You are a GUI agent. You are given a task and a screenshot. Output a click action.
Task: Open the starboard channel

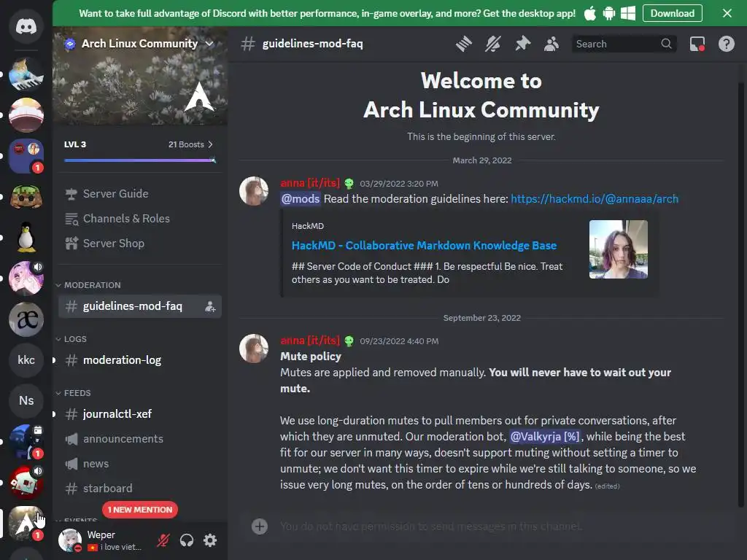click(x=140, y=488)
